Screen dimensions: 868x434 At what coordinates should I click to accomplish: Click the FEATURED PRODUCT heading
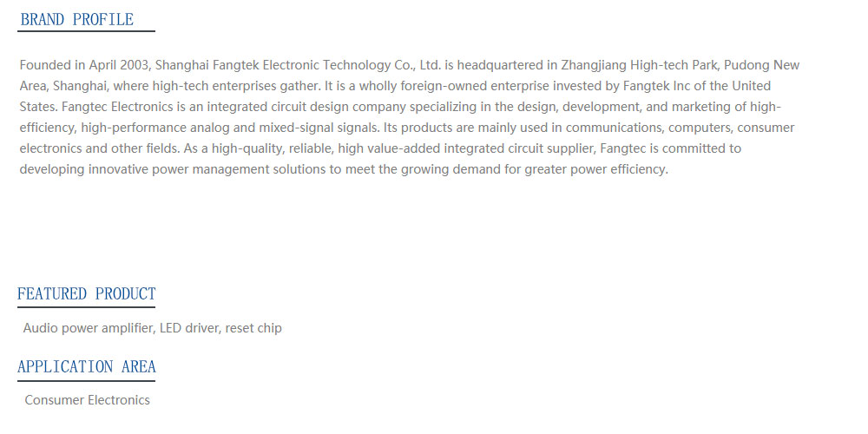(86, 293)
